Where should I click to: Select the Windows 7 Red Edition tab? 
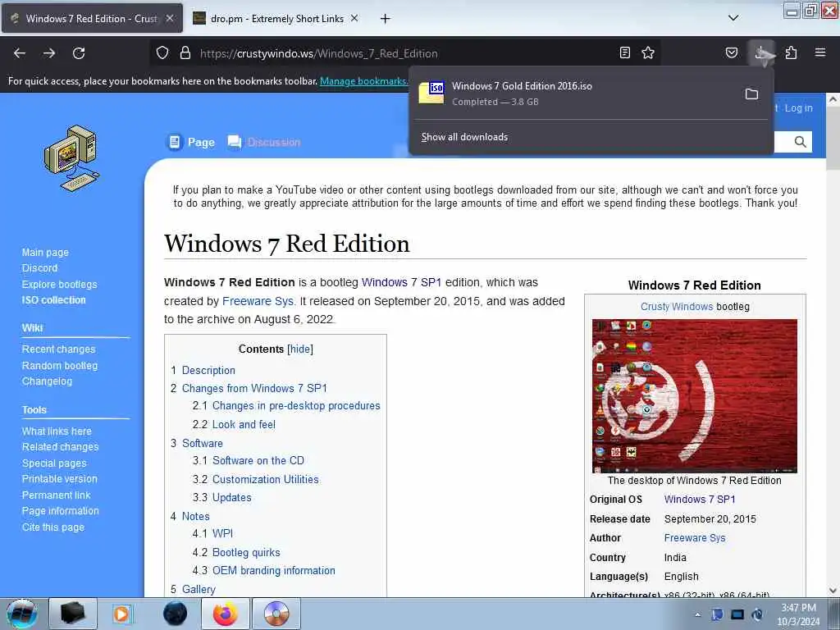point(92,18)
